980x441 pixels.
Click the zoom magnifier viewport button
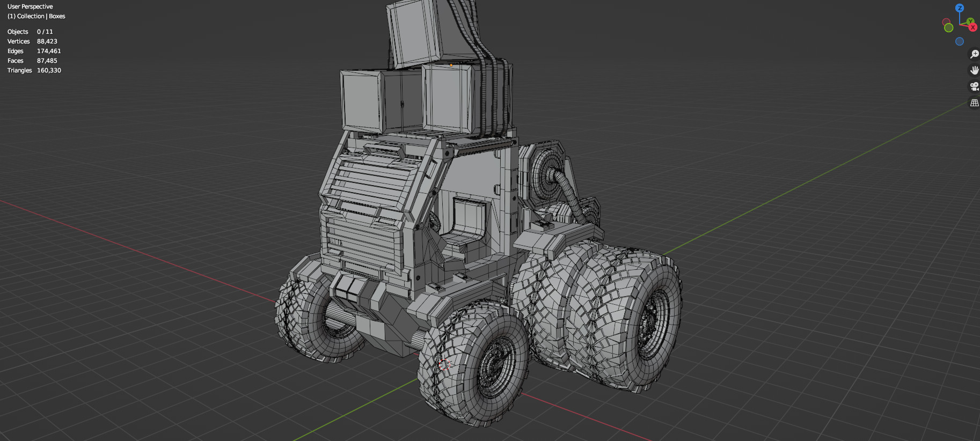click(x=975, y=54)
